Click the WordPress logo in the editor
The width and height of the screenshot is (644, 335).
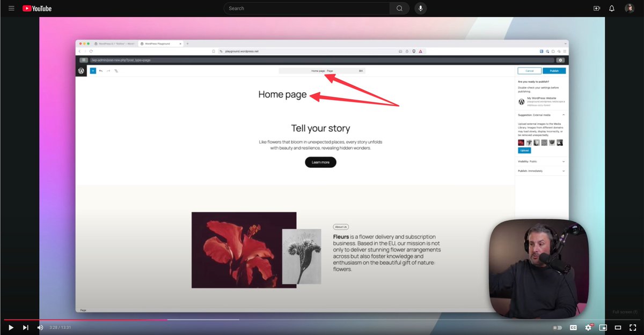pos(81,71)
